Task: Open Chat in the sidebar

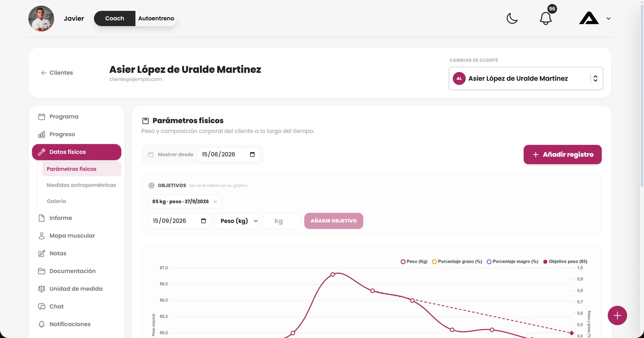Action: [x=76, y=307]
